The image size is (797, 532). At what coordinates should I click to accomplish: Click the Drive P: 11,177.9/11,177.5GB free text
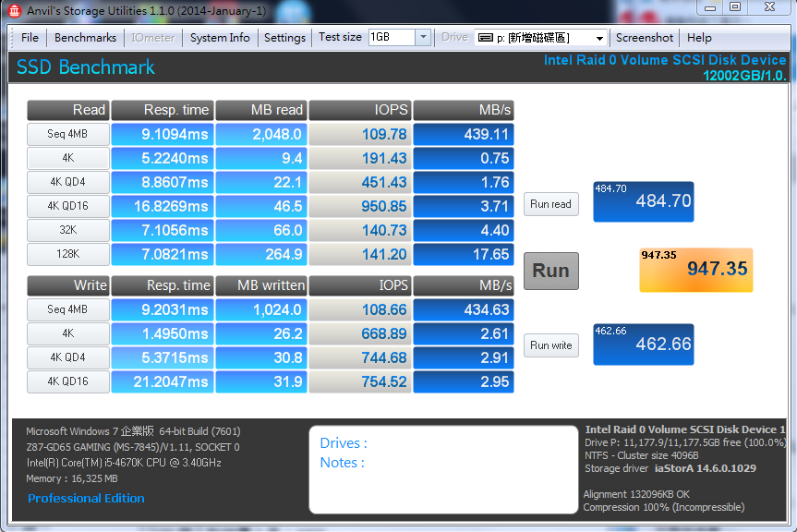click(x=685, y=442)
